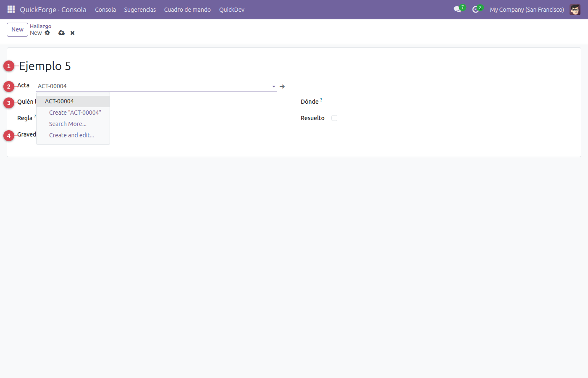Select ACT-00004 in the dropdown list

click(73, 101)
